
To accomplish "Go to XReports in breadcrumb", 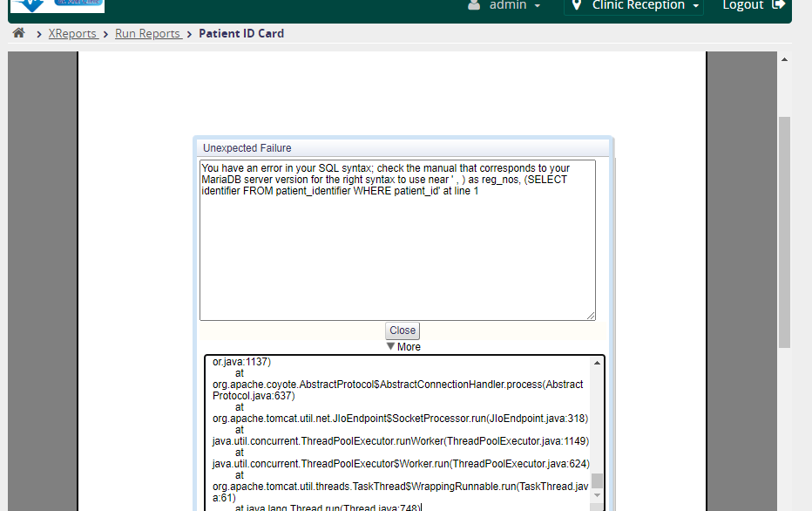I will tap(72, 33).
